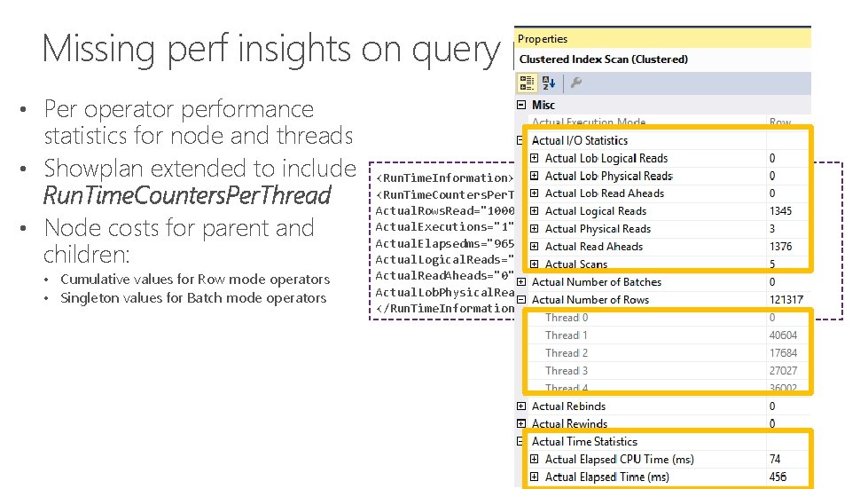Click the Alphabetical sort icon

[549, 83]
